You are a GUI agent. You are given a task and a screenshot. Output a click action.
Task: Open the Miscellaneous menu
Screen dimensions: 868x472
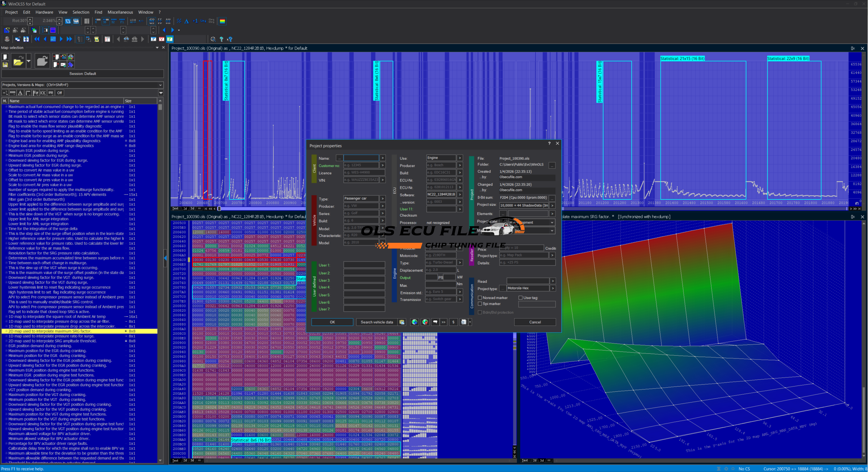120,12
